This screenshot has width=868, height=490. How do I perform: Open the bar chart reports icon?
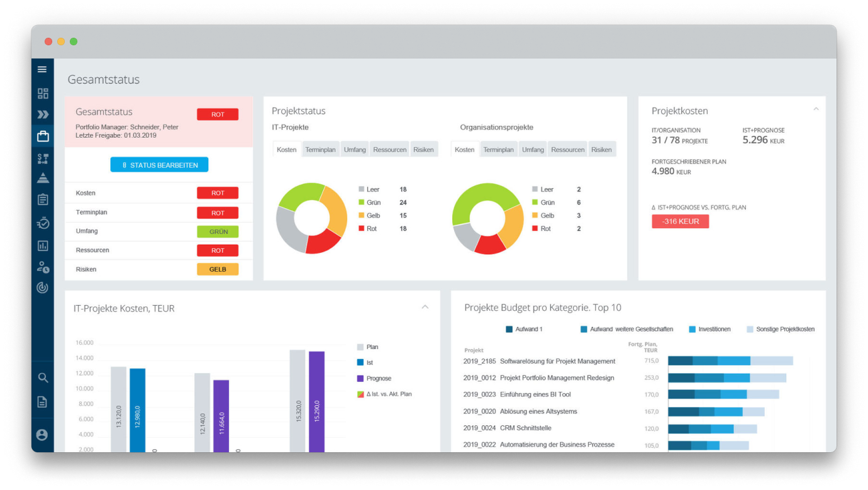pyautogui.click(x=43, y=246)
